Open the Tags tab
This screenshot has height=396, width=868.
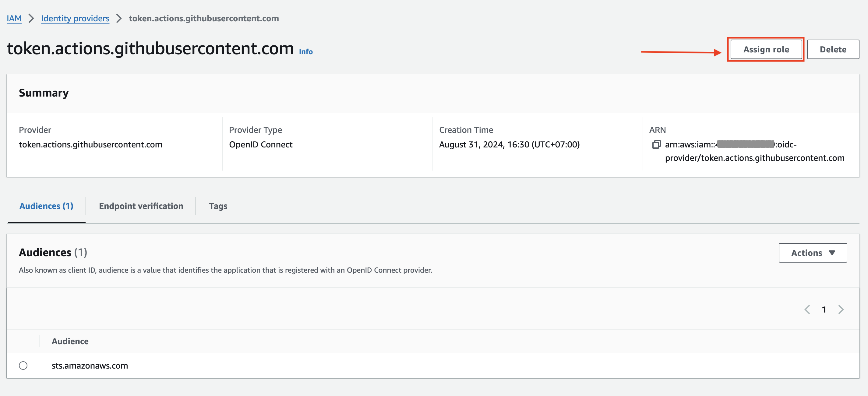click(x=218, y=206)
